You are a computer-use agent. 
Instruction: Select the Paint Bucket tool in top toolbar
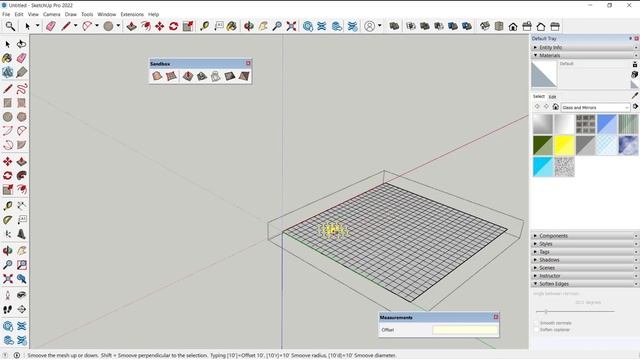(x=232, y=26)
